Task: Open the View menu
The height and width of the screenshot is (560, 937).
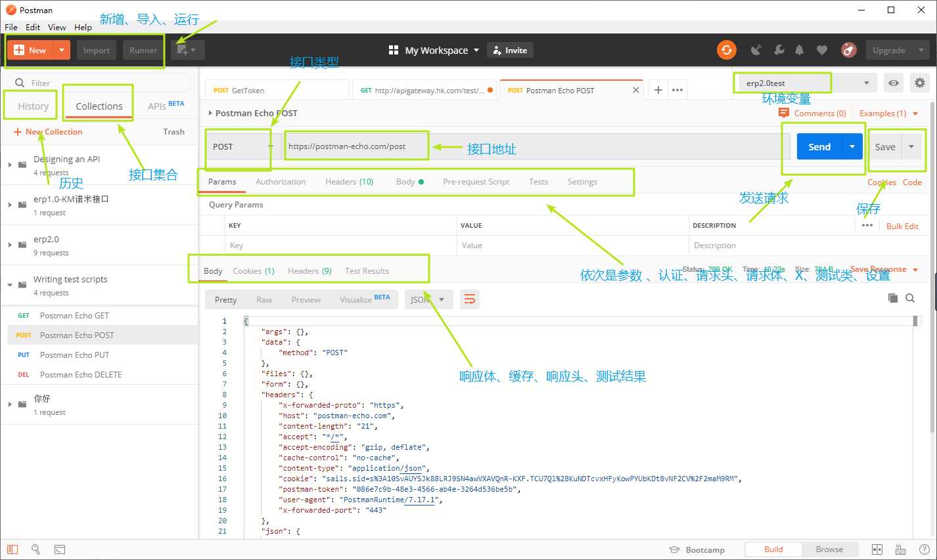Action: tap(57, 27)
